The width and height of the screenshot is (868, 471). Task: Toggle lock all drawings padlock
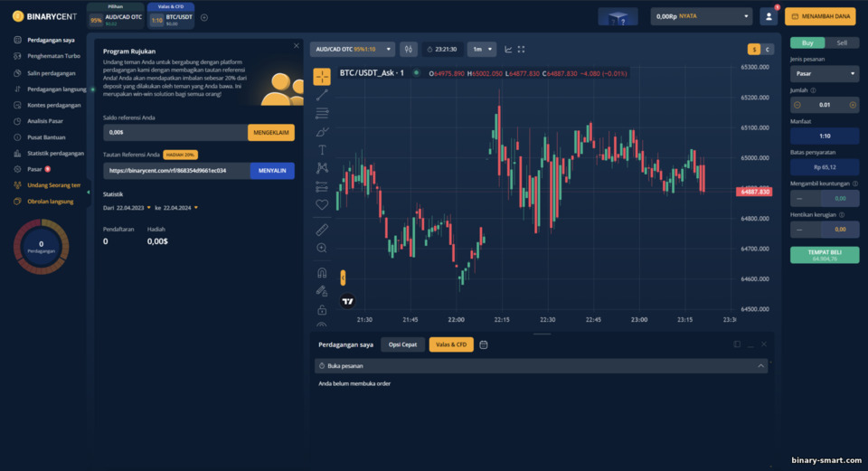[x=322, y=309]
